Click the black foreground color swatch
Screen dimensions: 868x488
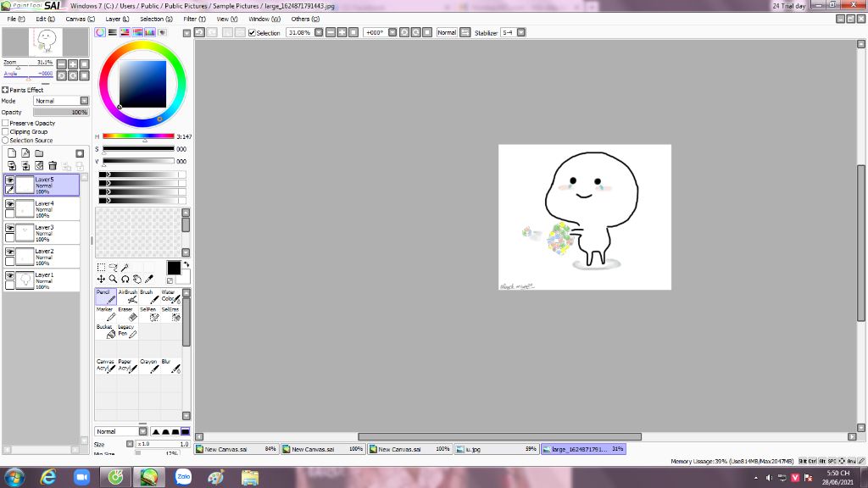click(174, 268)
